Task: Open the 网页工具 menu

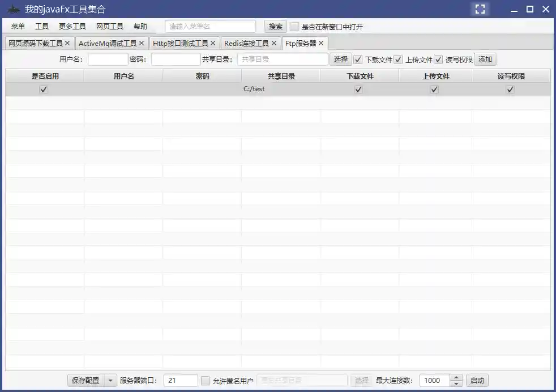Action: pyautogui.click(x=110, y=25)
